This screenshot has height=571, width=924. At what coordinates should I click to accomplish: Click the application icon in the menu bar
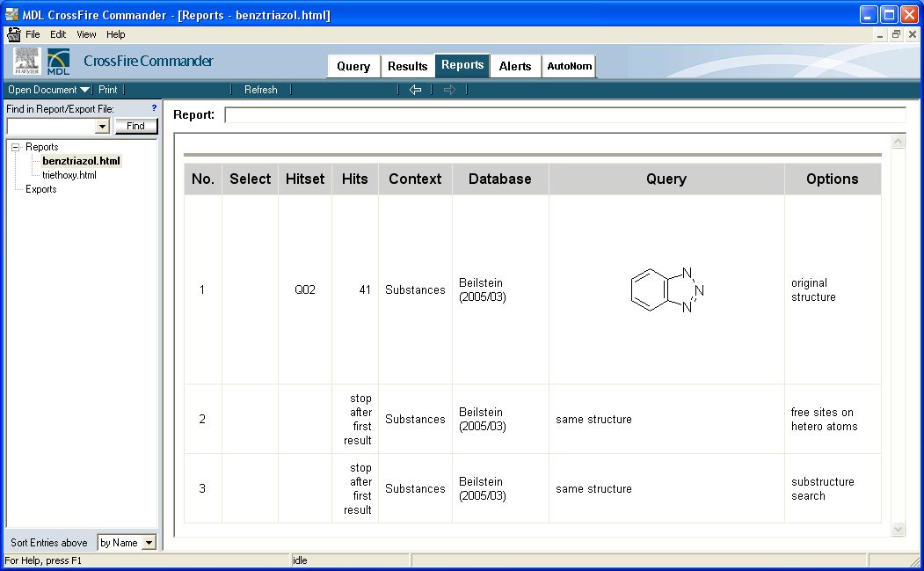coord(13,34)
